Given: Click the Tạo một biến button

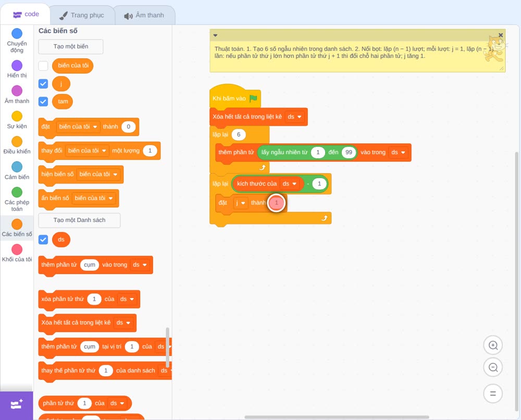Looking at the screenshot, I should [x=71, y=46].
